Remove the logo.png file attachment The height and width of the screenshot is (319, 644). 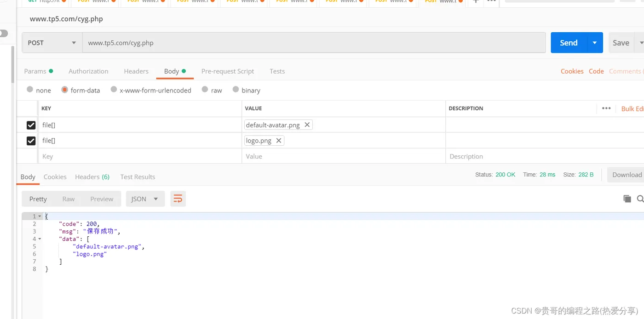(278, 141)
